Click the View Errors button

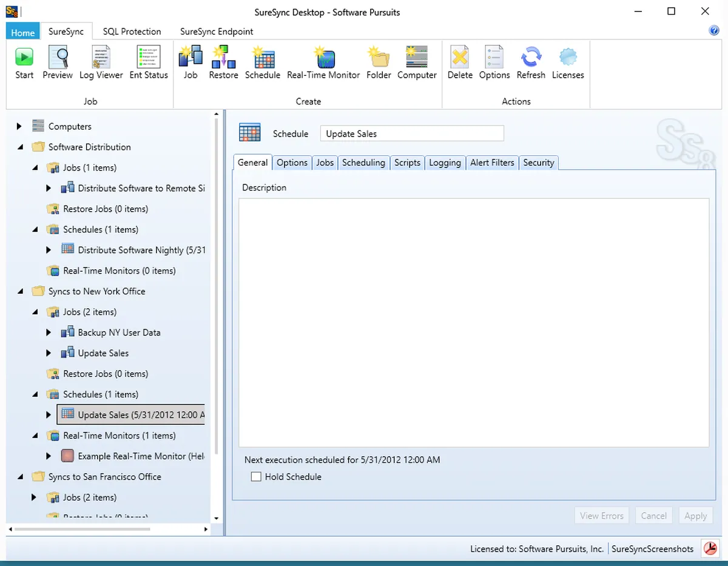[x=601, y=516]
